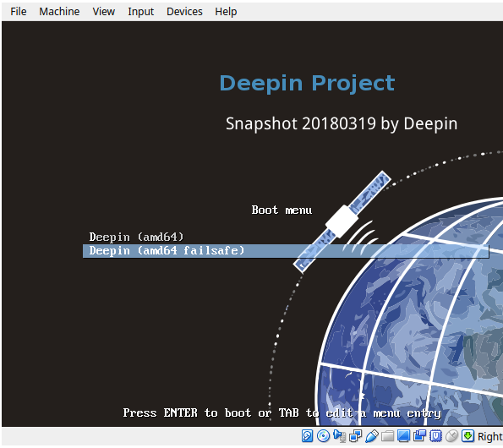Select the Deepin (amd64 failsafe) boot entry

286,251
